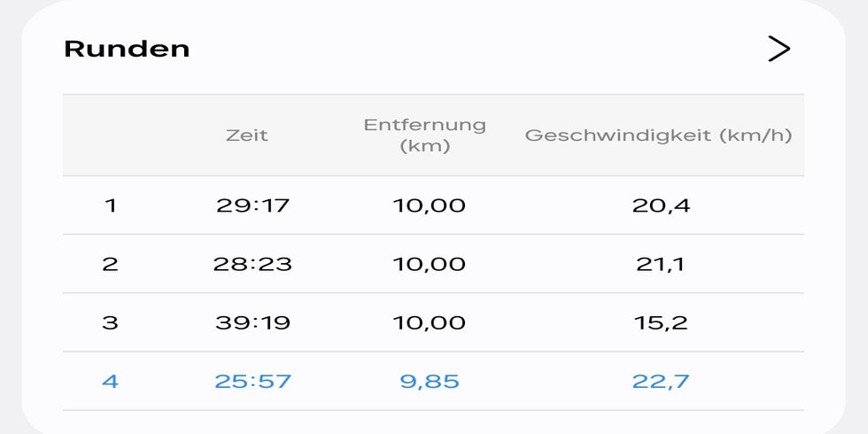Select lap number 2 row
Image resolution: width=868 pixels, height=434 pixels.
pyautogui.click(x=110, y=264)
